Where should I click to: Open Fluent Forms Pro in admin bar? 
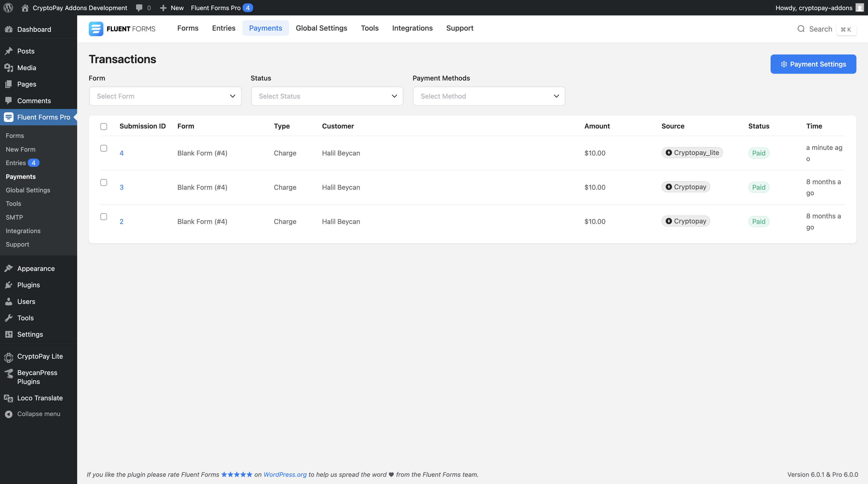(x=222, y=8)
